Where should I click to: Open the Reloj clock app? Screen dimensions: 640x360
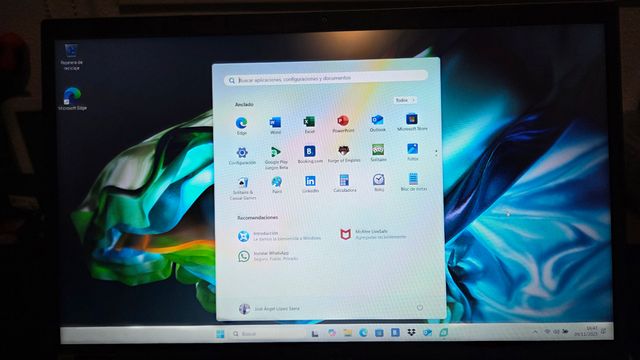coord(378,182)
